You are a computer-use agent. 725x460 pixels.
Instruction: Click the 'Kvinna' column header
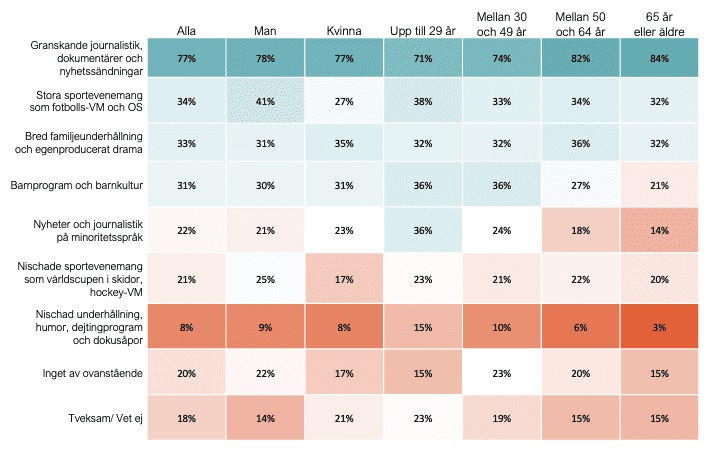point(345,30)
